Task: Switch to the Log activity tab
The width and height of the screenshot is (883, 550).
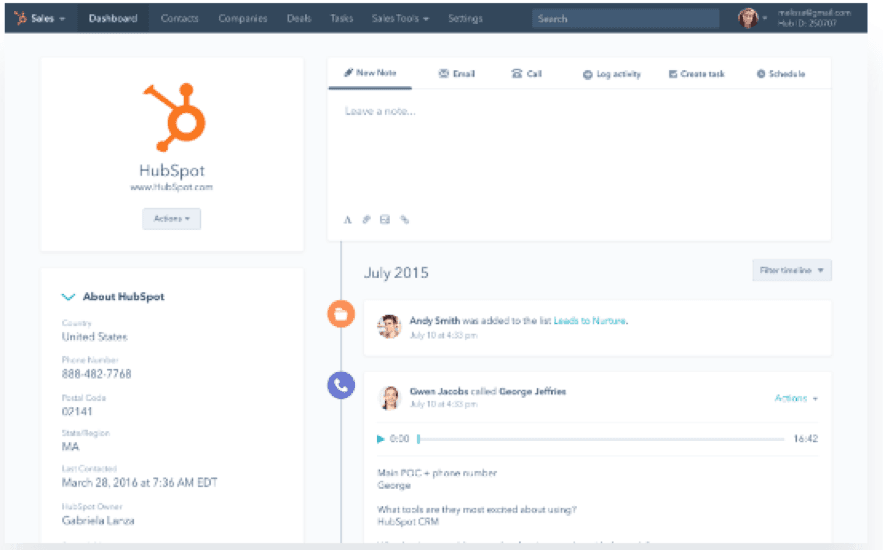Action: (x=611, y=74)
